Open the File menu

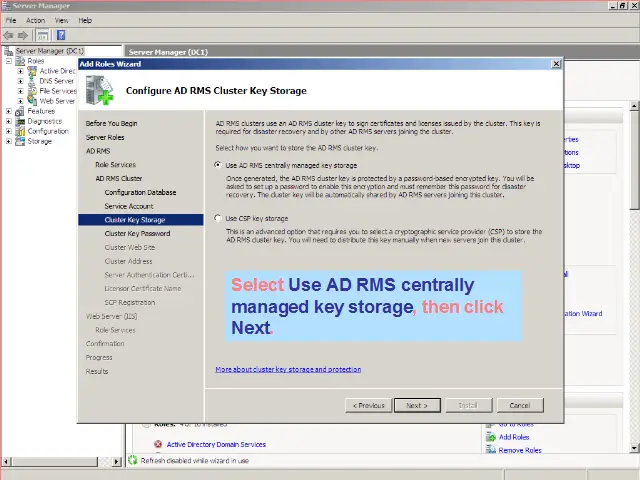(x=11, y=20)
